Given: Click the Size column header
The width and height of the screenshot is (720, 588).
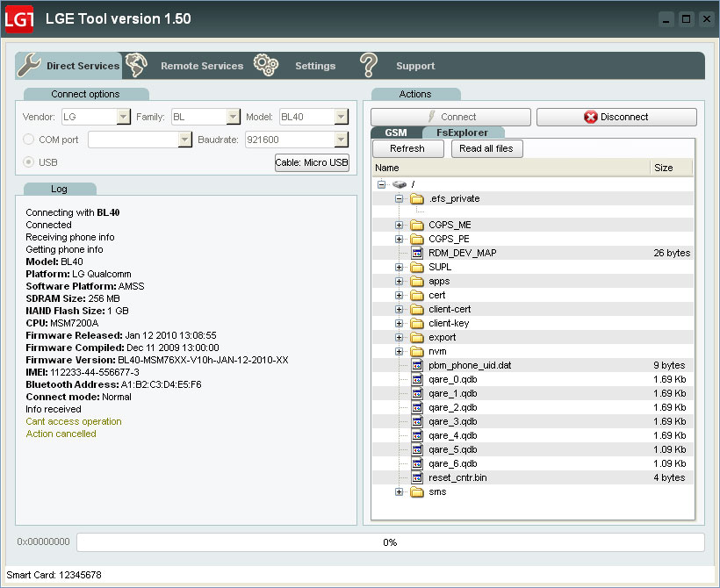Looking at the screenshot, I should click(671, 168).
